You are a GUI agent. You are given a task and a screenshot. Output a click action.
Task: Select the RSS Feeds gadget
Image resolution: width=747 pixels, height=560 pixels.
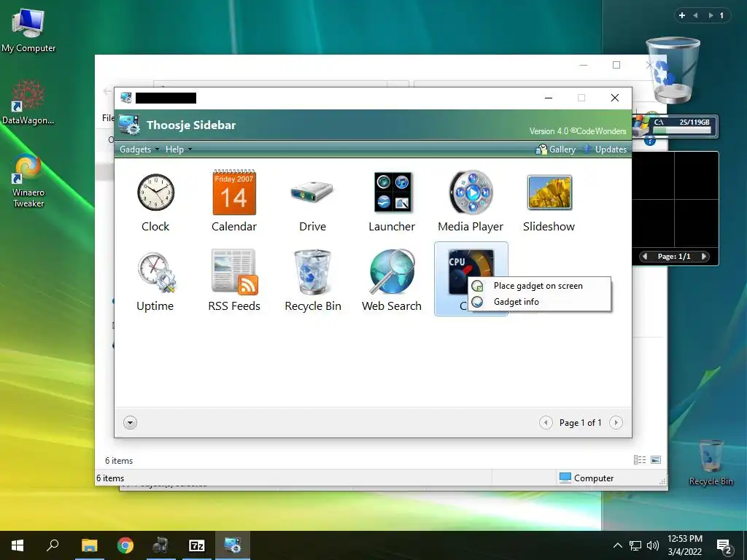point(234,281)
